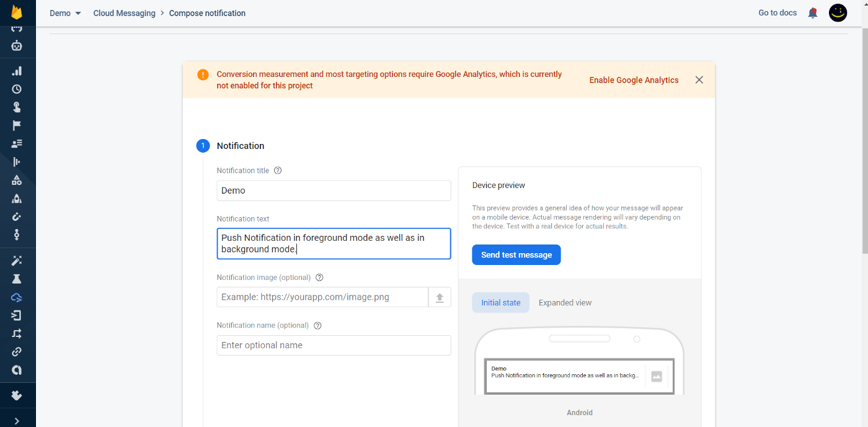Open the A/B Testing flask icon

tap(17, 279)
